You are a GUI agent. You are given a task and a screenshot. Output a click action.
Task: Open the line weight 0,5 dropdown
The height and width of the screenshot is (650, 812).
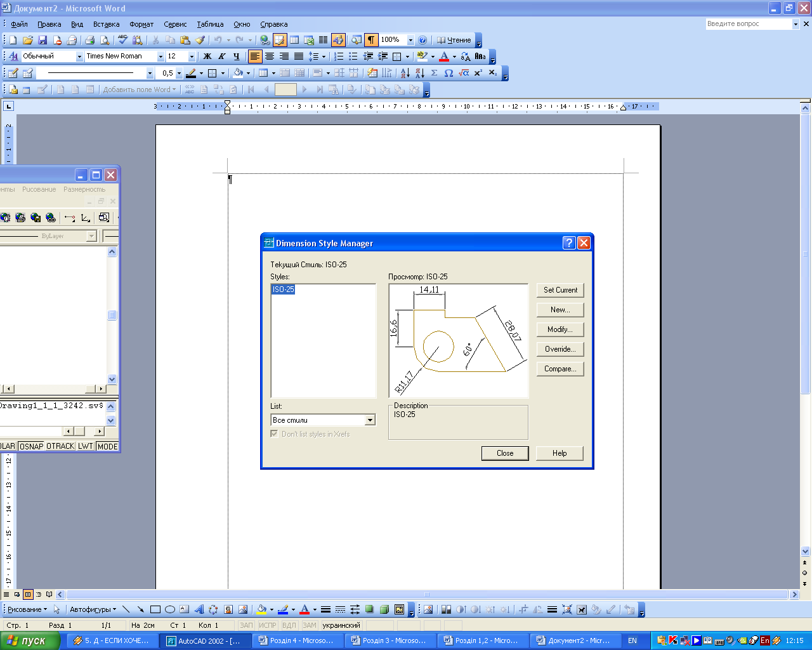click(179, 73)
